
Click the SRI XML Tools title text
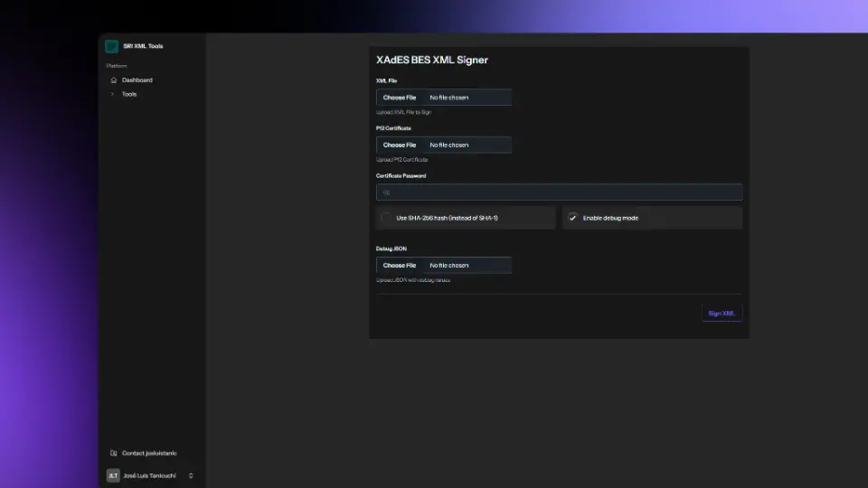(x=143, y=46)
